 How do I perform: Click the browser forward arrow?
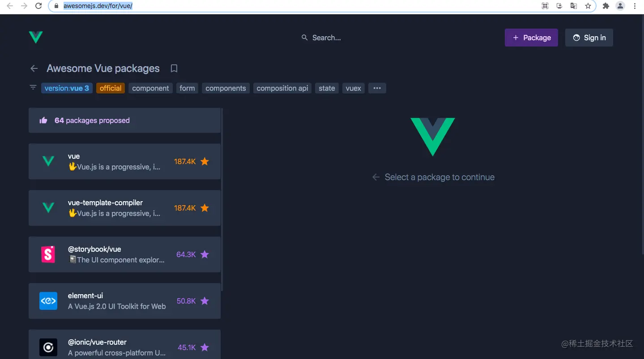(x=24, y=6)
